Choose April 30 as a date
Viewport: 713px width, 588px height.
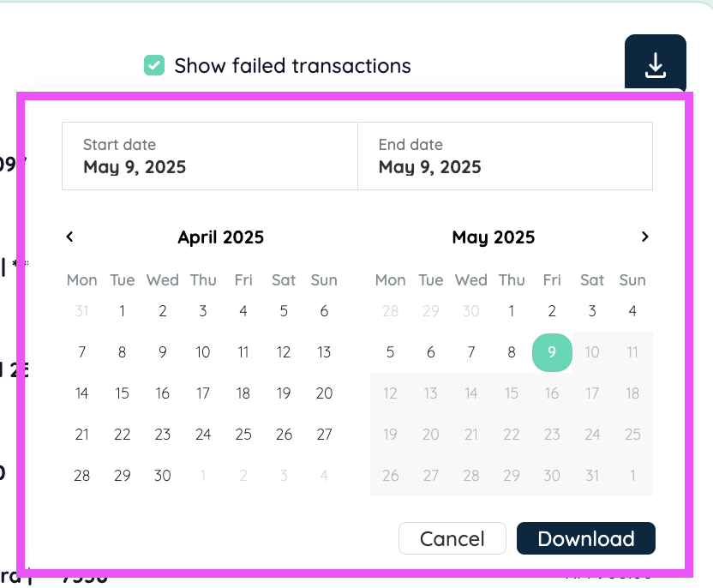(162, 476)
